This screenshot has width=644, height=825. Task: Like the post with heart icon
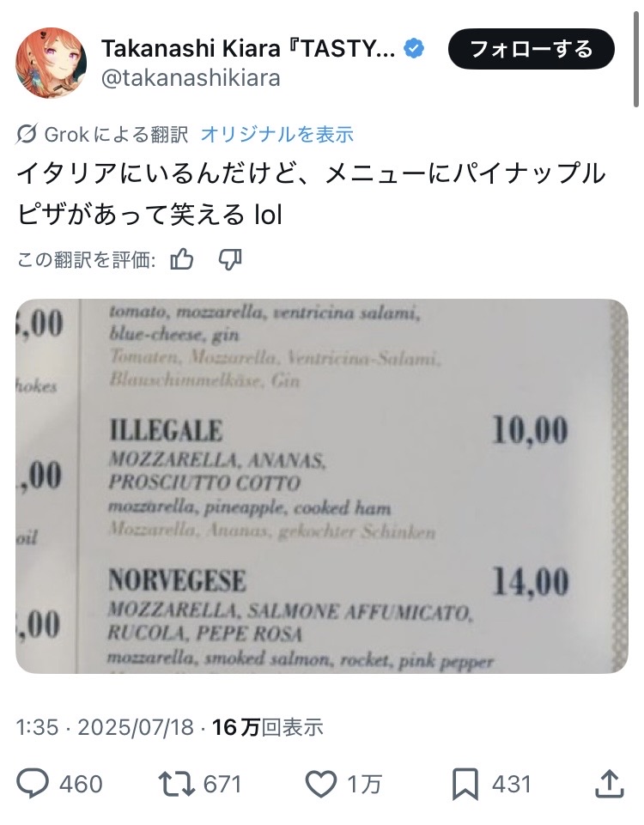point(321,784)
